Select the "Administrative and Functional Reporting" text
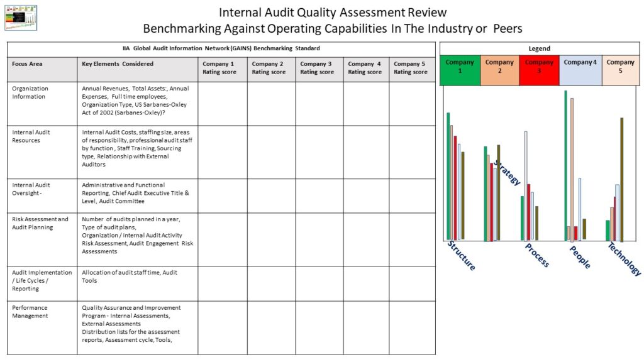The height and width of the screenshot is (362, 644). tap(136, 193)
